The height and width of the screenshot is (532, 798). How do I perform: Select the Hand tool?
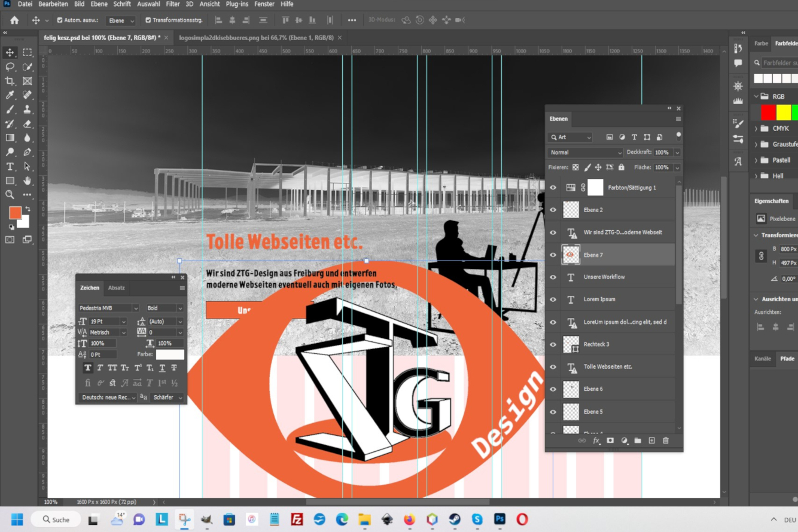(27, 181)
